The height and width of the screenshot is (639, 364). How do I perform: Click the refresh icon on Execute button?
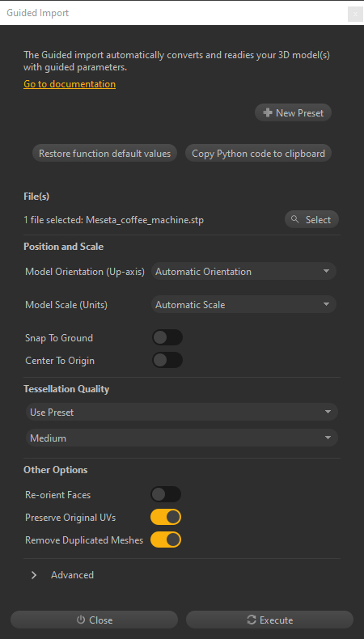point(252,620)
